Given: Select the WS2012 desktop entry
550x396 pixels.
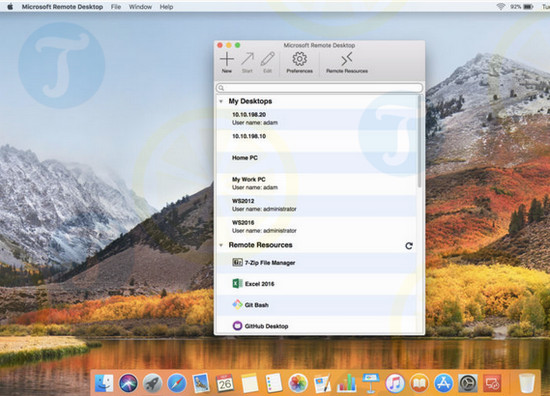Looking at the screenshot, I should point(316,206).
